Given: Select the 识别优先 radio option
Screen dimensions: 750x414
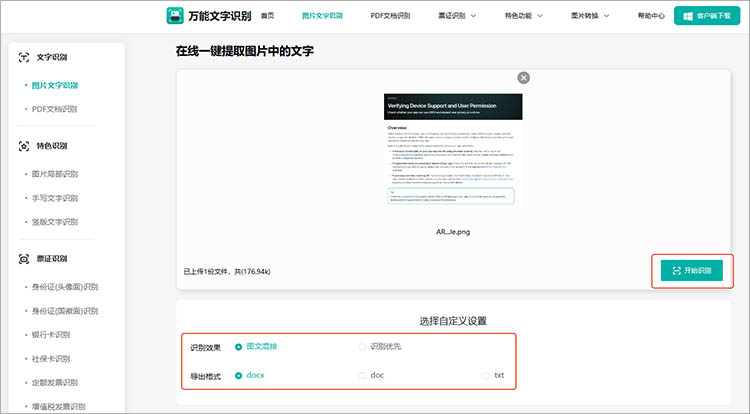Looking at the screenshot, I should 362,347.
